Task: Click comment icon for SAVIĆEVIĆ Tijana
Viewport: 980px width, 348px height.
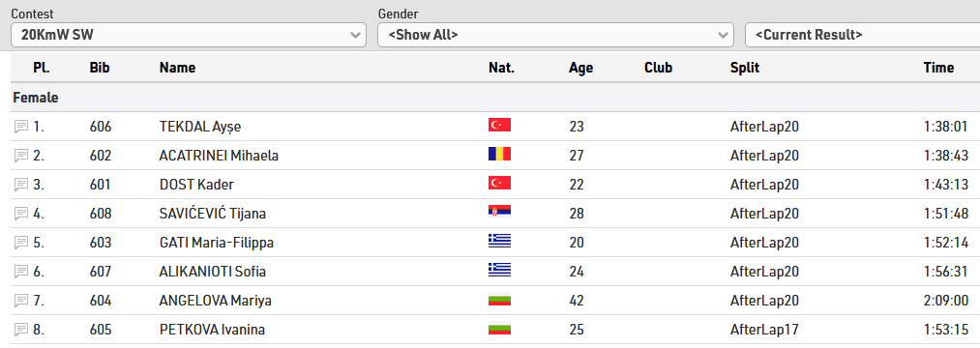Action: [x=21, y=214]
